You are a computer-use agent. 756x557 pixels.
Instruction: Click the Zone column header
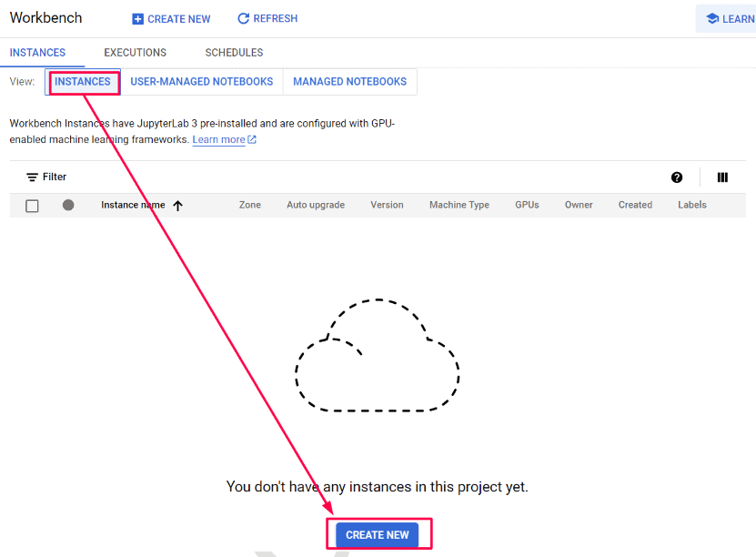(x=249, y=205)
